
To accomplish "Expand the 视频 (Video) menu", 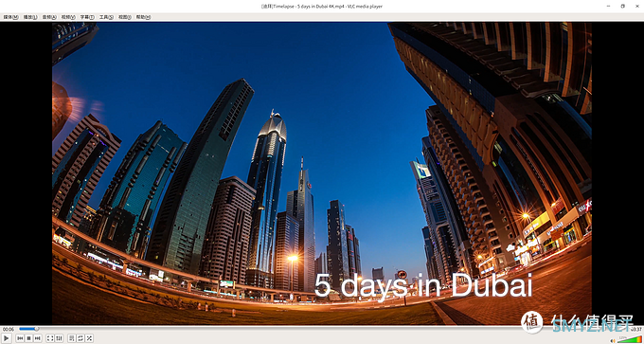I will pos(68,17).
